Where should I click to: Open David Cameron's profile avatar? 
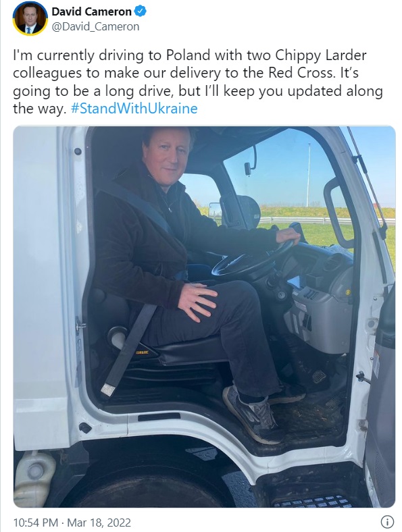click(x=30, y=18)
